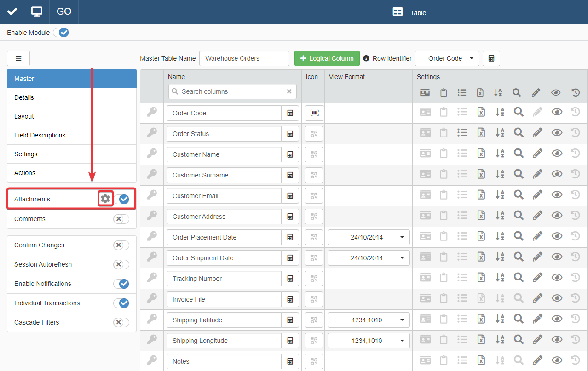Image resolution: width=588 pixels, height=371 pixels.
Task: Click the sort A-Z icon for Customer Email
Action: click(x=499, y=195)
